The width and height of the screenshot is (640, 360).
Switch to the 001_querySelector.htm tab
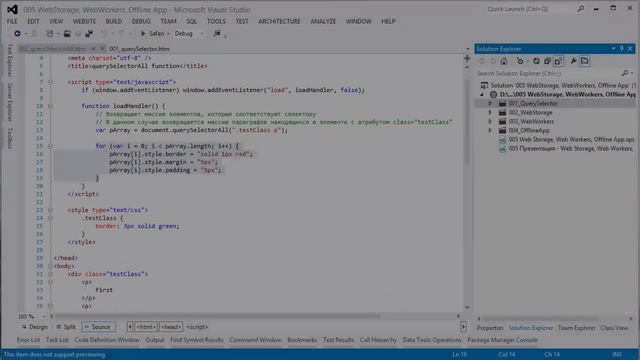[139, 49]
